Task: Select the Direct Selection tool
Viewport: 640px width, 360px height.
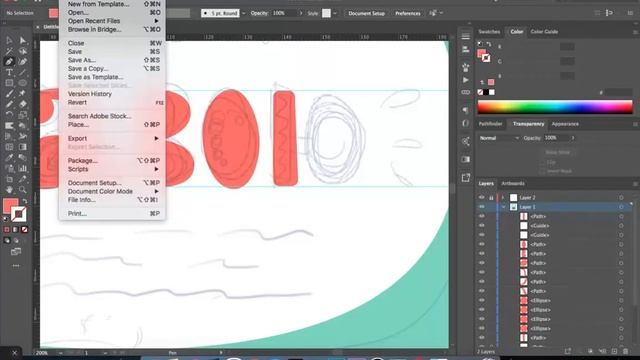Action: click(22, 40)
